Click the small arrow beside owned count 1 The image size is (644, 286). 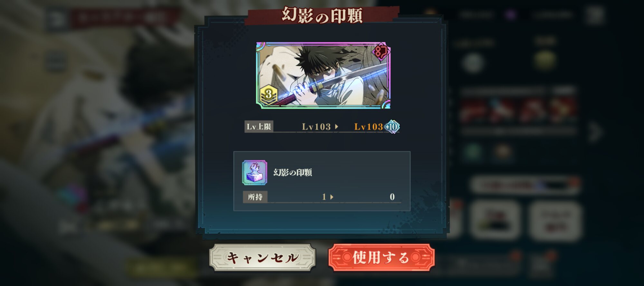click(332, 197)
